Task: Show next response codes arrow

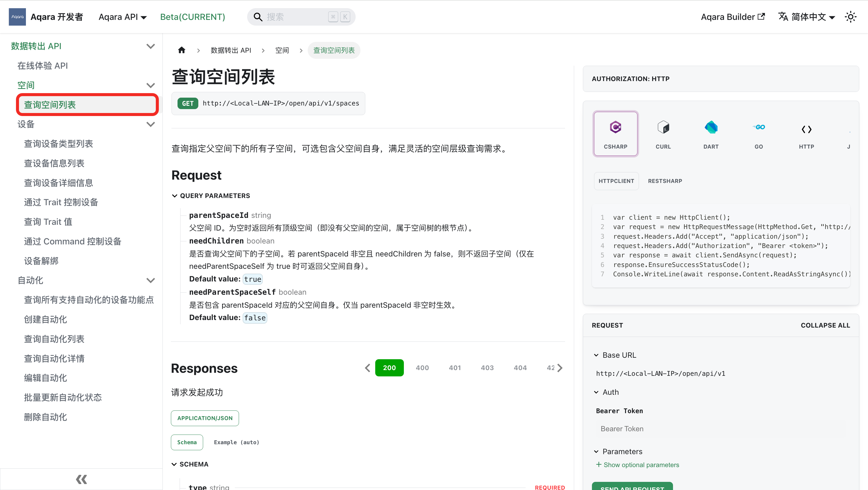Action: pyautogui.click(x=560, y=368)
